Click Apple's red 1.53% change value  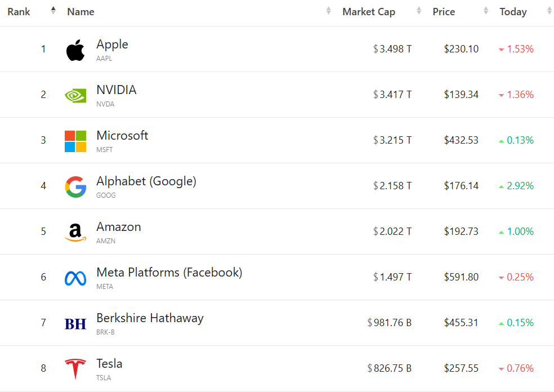[x=520, y=49]
